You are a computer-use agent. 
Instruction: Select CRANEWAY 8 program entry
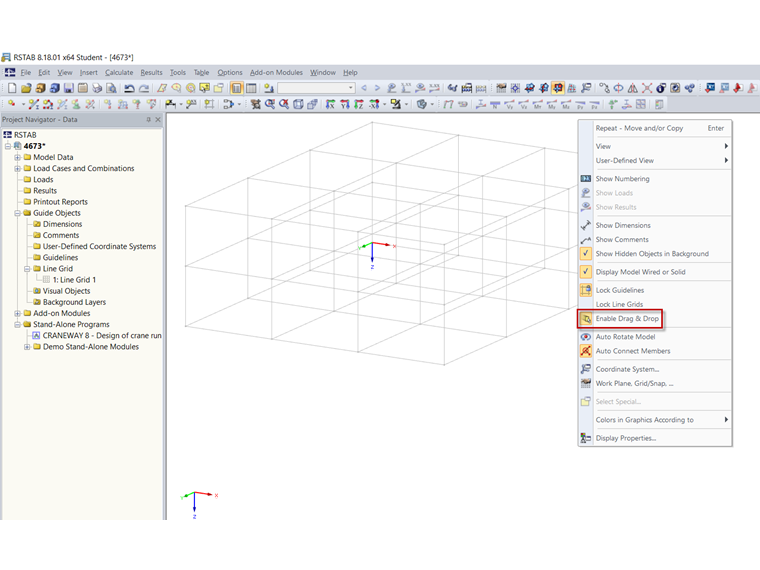click(x=102, y=336)
